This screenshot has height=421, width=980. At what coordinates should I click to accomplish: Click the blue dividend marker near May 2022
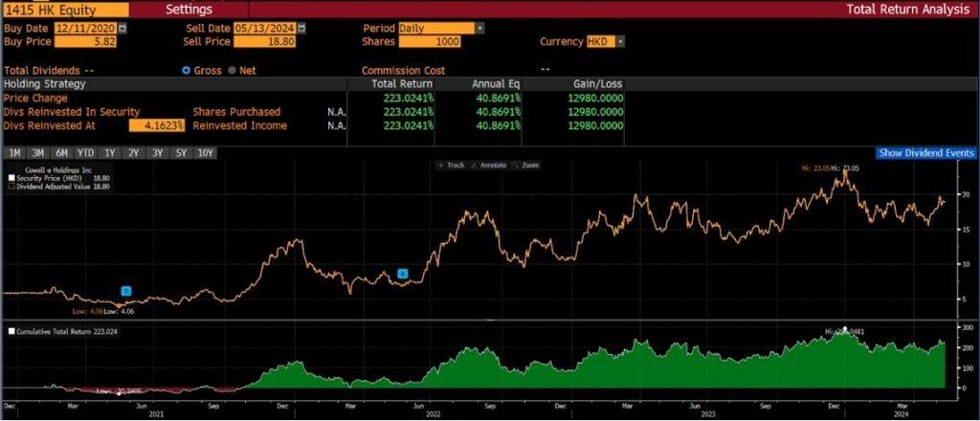point(402,274)
